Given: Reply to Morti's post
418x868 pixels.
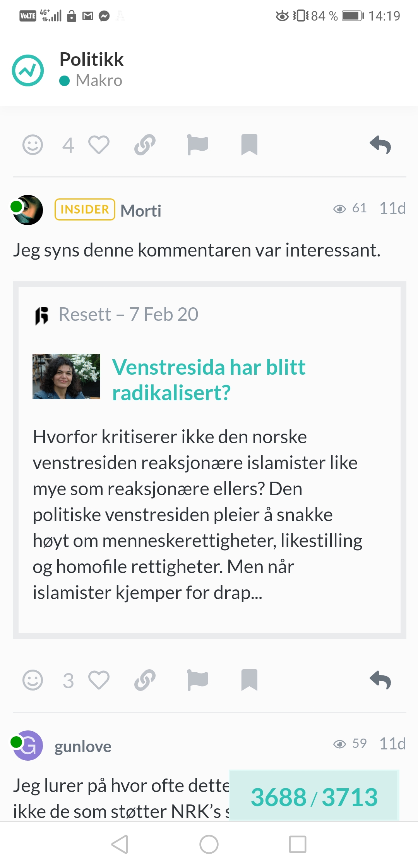Looking at the screenshot, I should [x=380, y=680].
